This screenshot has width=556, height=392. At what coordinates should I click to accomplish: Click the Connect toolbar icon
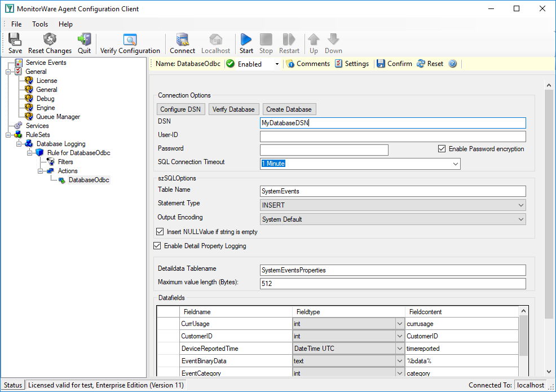(x=182, y=39)
